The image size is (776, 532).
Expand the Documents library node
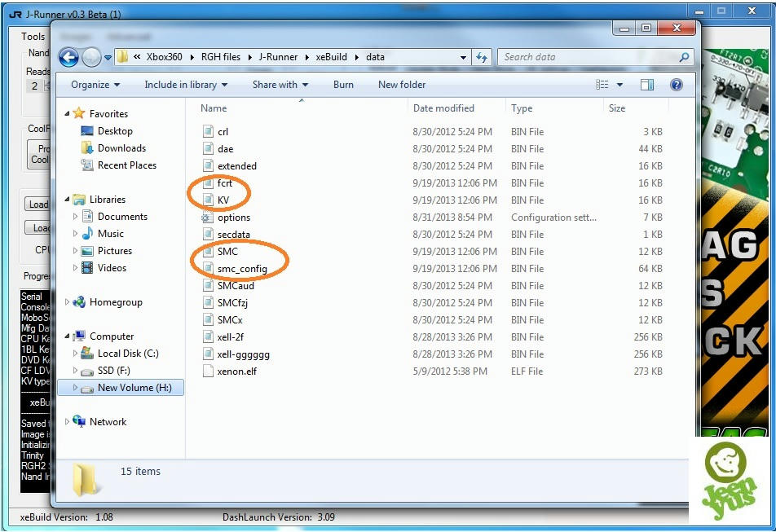[76, 217]
